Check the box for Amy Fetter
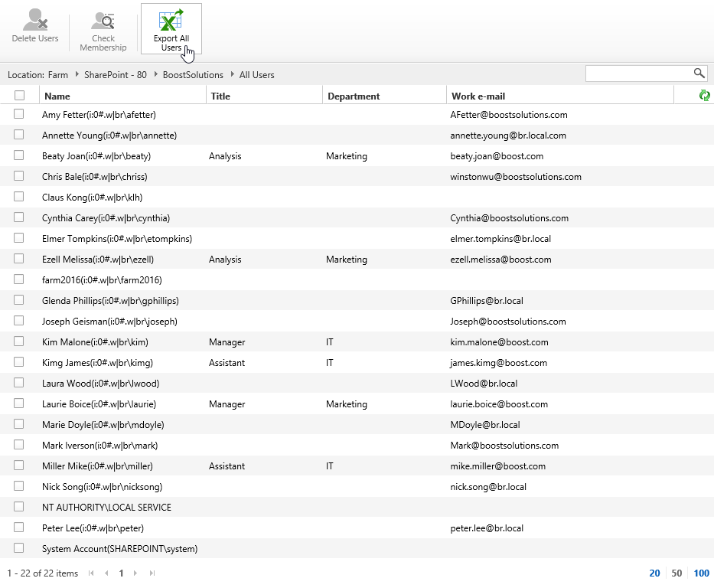714x588 pixels. click(x=19, y=114)
